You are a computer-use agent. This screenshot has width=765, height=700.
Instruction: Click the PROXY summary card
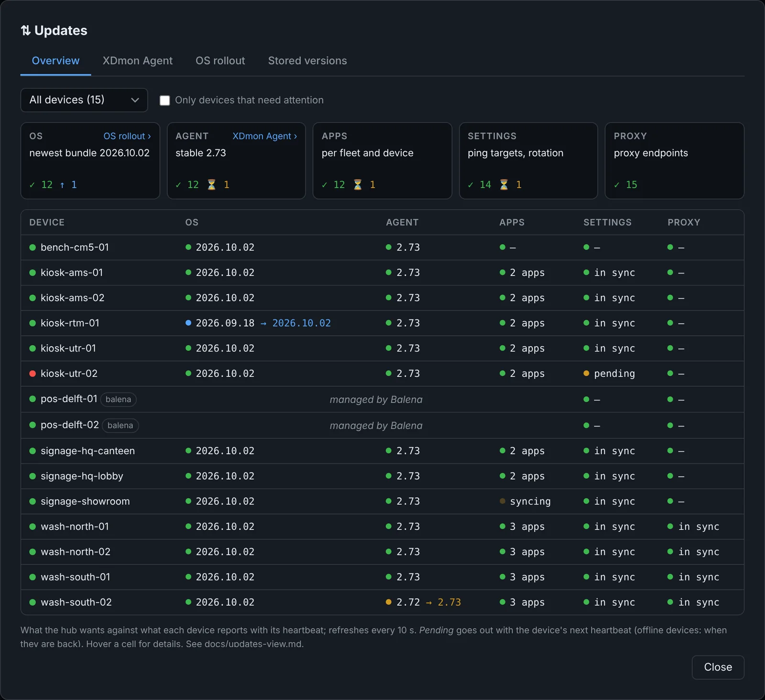point(675,161)
